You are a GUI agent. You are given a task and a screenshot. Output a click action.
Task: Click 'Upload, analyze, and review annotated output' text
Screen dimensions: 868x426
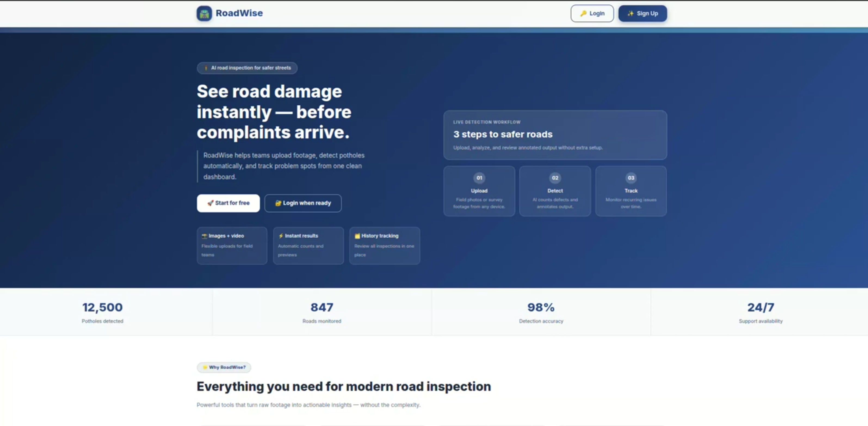tap(528, 148)
